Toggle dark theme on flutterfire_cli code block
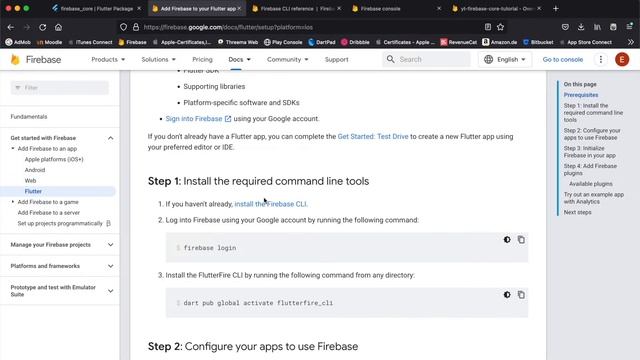The image size is (640, 360). 507,295
